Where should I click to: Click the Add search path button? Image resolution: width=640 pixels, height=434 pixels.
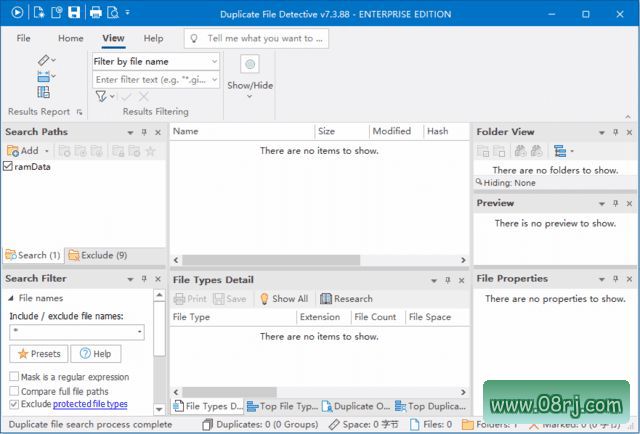23,151
